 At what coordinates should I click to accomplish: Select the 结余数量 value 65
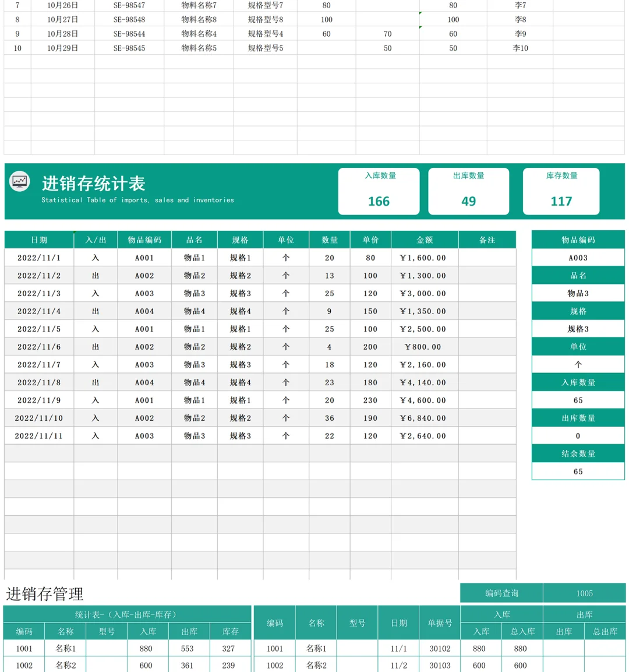coord(578,472)
